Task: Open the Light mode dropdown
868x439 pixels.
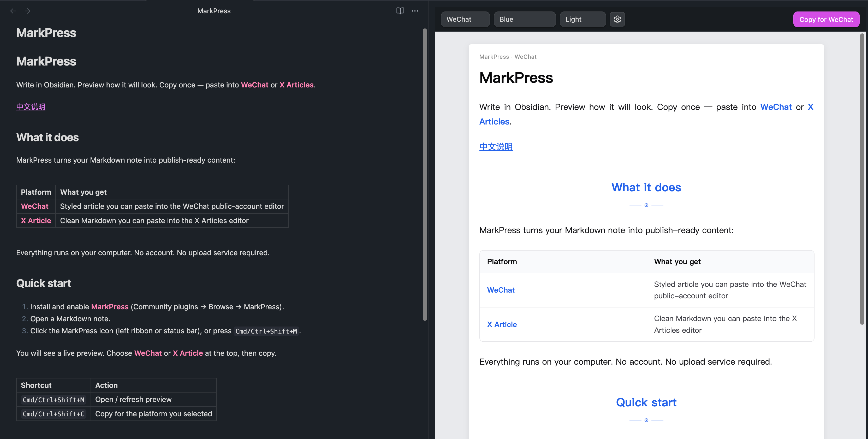Action: pos(582,19)
